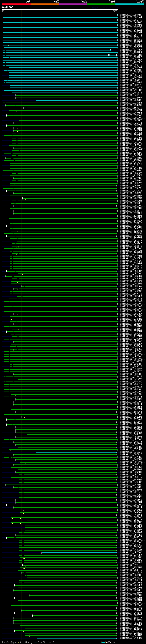
Task: Open hit UniRef100_Q8LA39
Action: (x=131, y=20)
